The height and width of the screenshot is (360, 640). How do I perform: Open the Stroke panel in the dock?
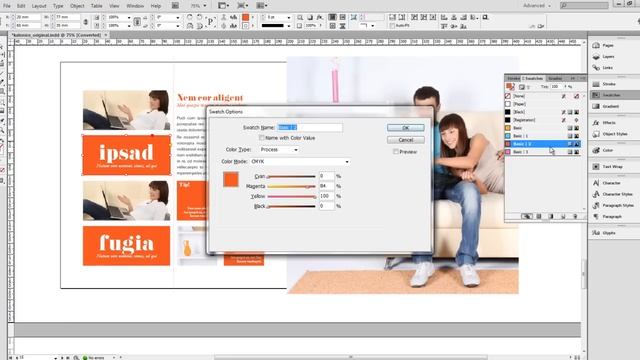tap(608, 84)
